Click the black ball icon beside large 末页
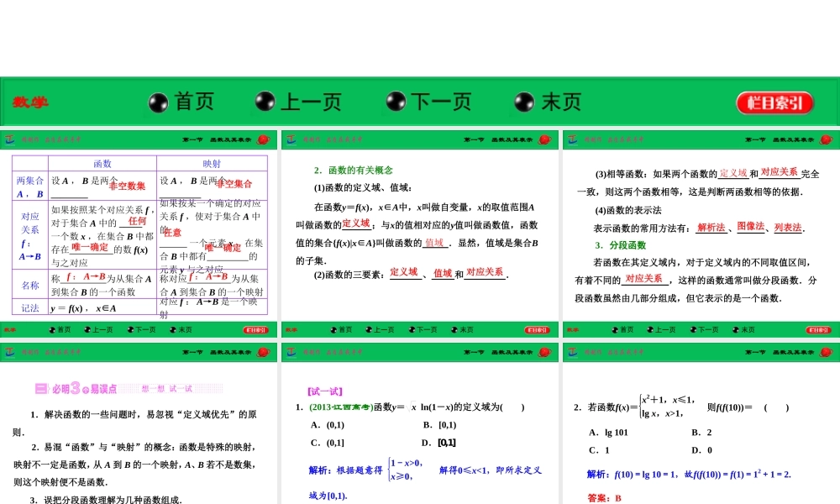Screen dimensions: 840x504 524,102
